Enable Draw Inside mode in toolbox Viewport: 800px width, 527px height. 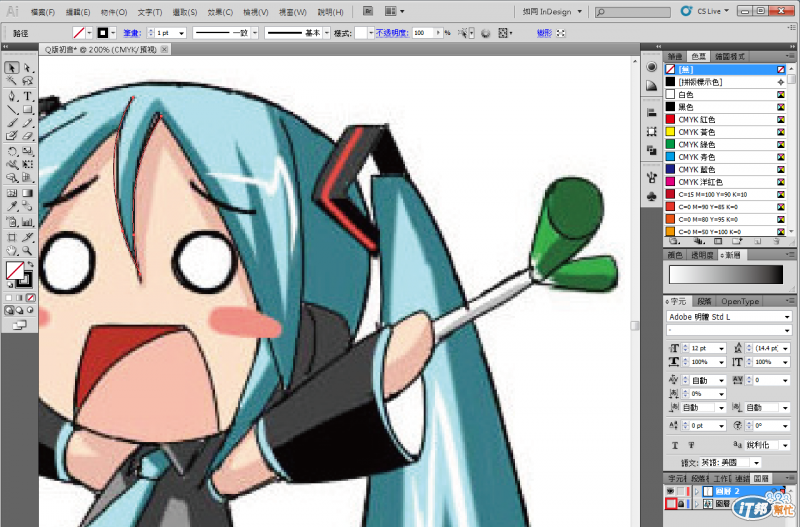pos(31,310)
